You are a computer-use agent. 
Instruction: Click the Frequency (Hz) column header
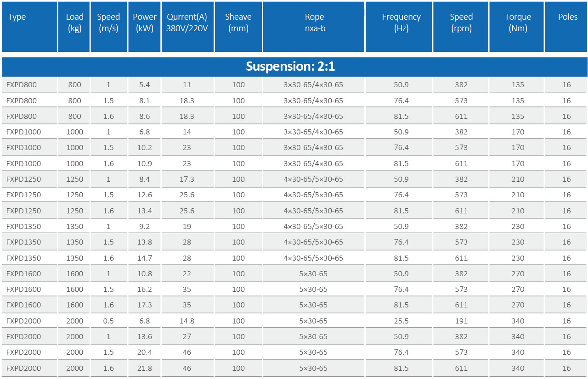pos(401,22)
